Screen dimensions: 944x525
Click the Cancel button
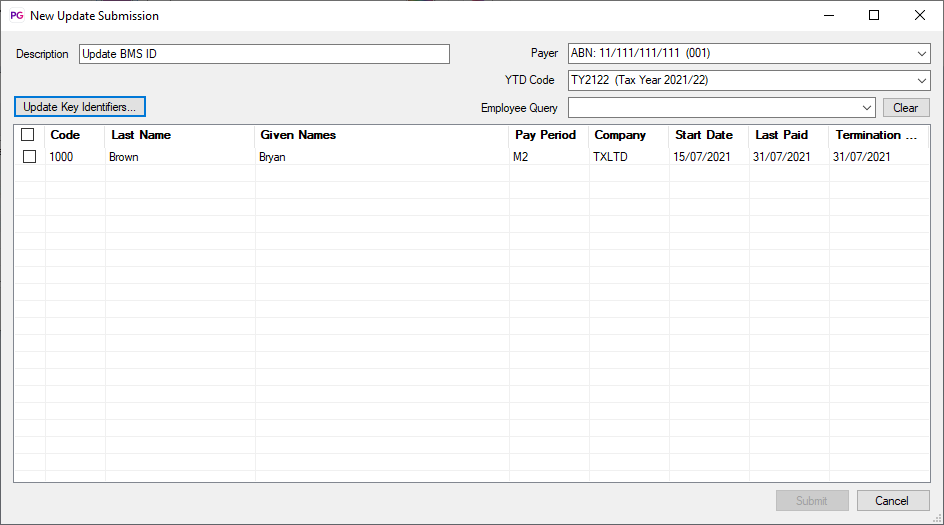(892, 501)
